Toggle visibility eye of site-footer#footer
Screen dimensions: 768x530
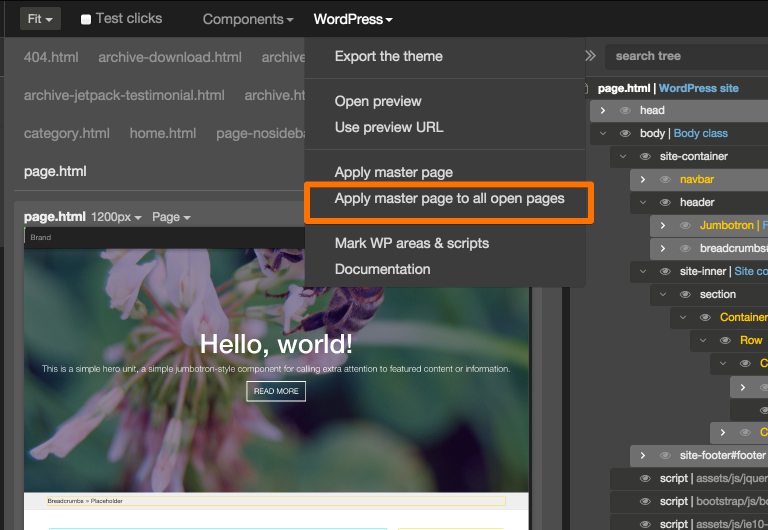tap(665, 456)
